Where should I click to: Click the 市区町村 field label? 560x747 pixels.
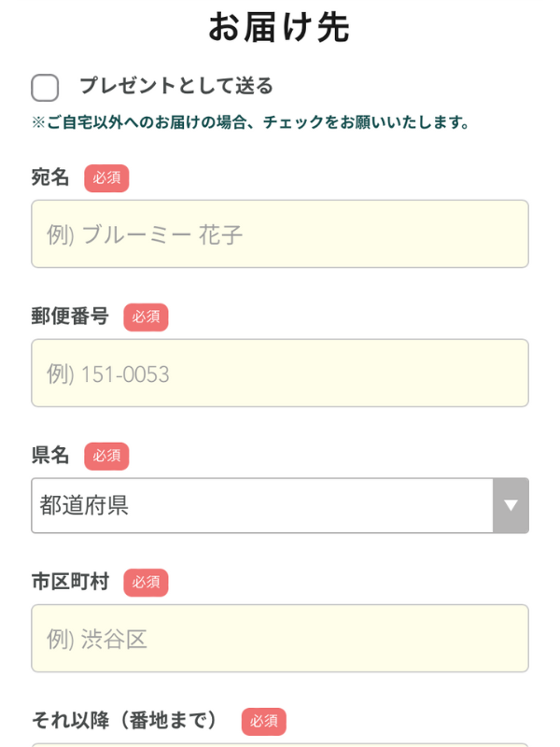(70, 582)
